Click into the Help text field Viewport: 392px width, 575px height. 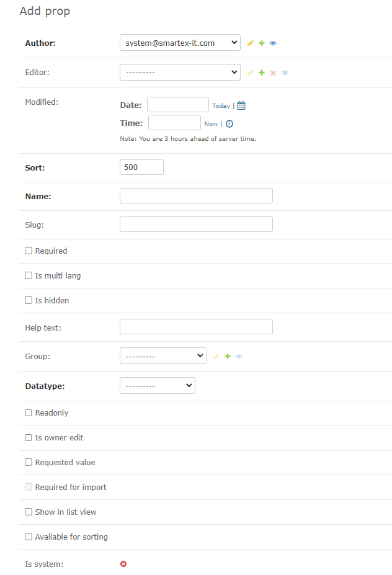pos(196,327)
